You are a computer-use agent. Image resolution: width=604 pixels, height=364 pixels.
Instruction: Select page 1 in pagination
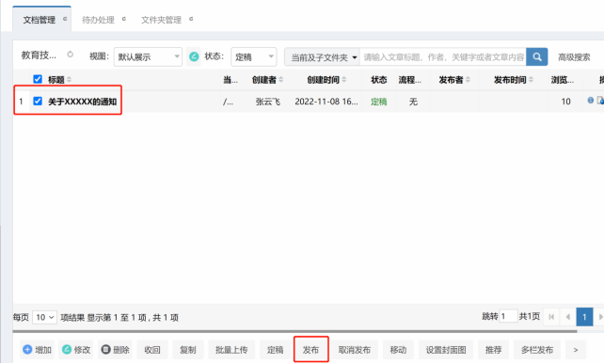tap(584, 317)
